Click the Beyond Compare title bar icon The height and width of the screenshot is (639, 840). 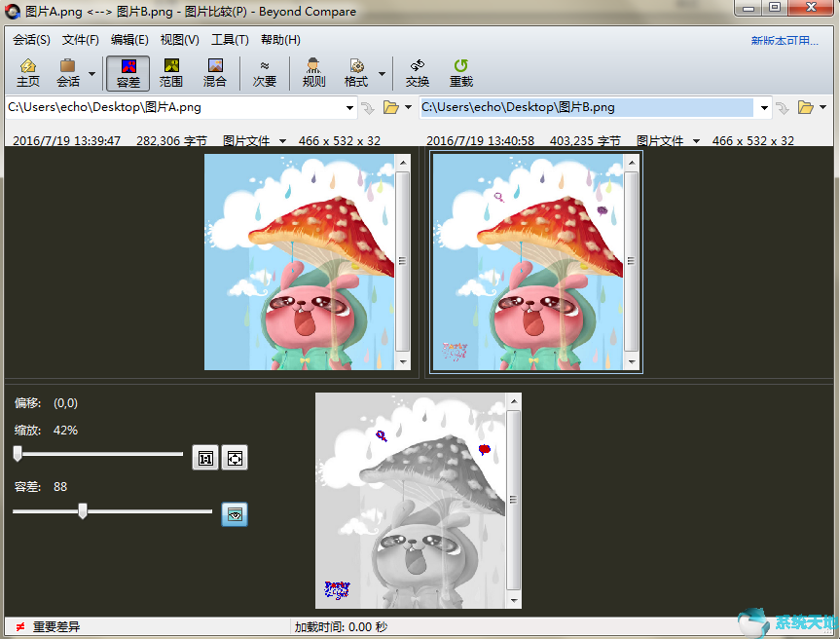[13, 12]
